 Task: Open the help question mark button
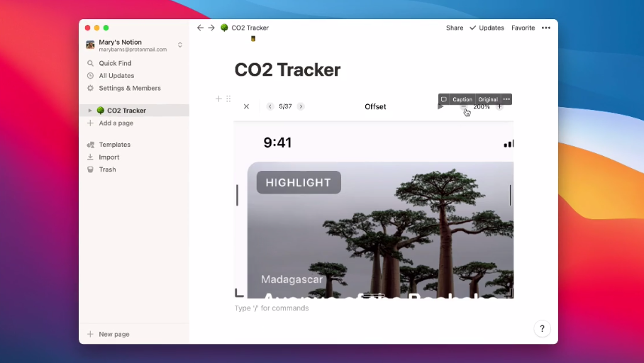[x=542, y=328]
